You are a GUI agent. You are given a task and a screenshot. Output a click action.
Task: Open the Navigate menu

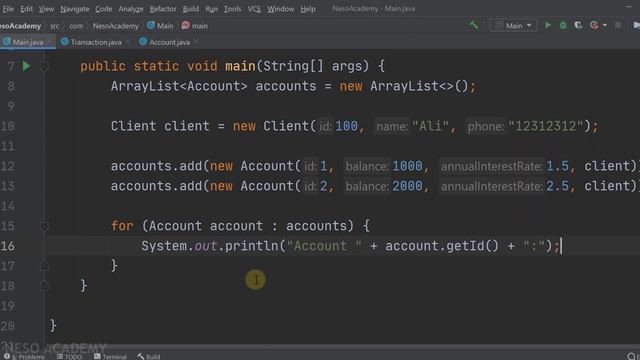[75, 9]
